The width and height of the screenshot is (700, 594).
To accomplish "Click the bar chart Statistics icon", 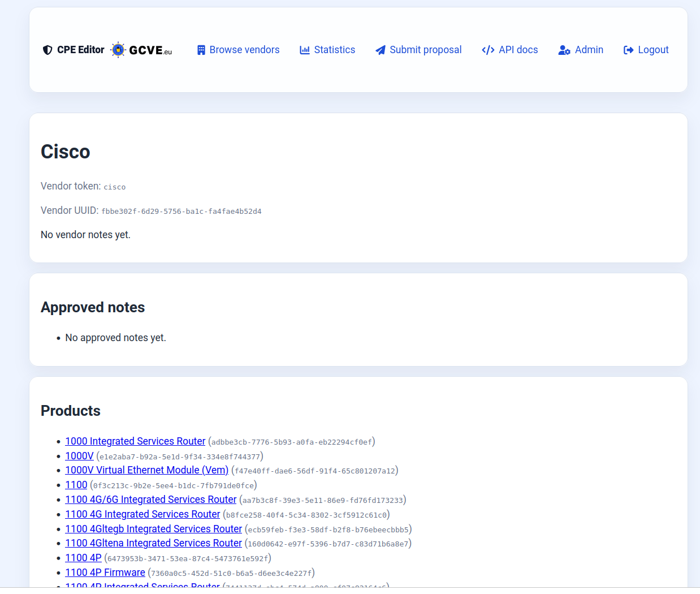I will [305, 50].
